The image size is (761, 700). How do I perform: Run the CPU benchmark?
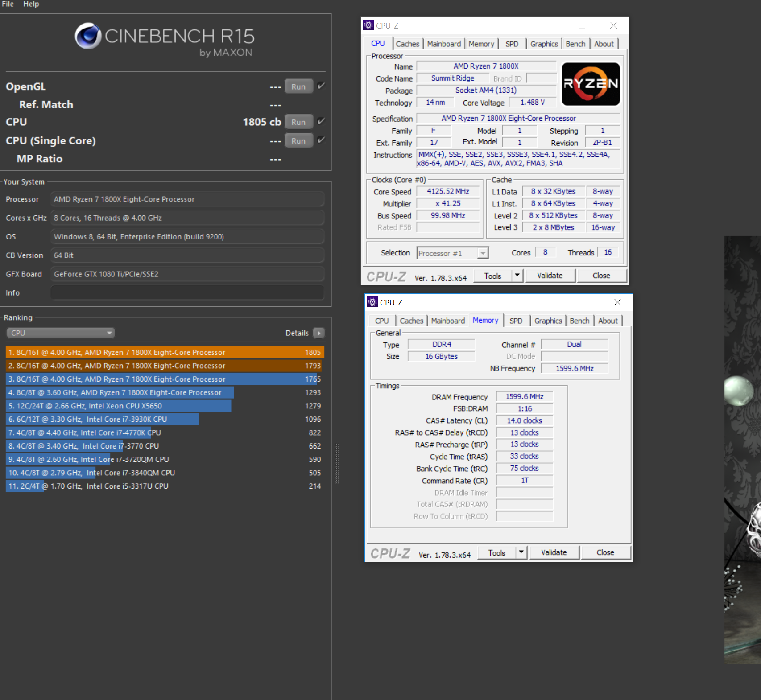click(x=299, y=122)
